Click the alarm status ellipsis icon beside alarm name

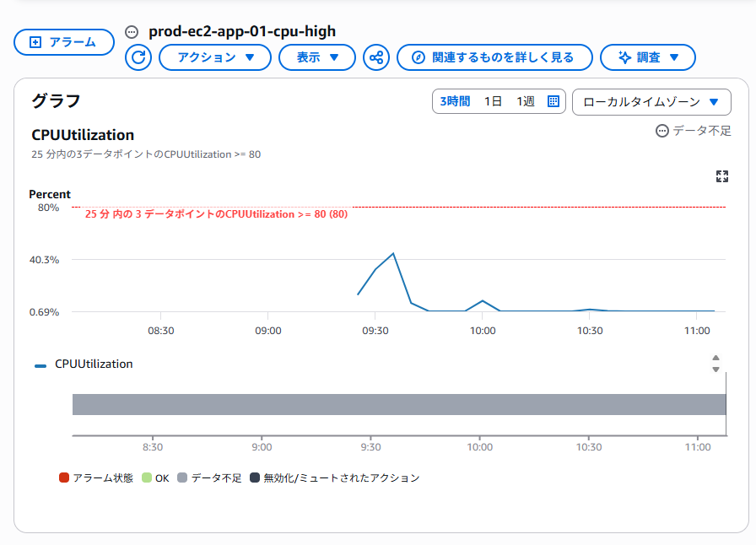click(132, 32)
